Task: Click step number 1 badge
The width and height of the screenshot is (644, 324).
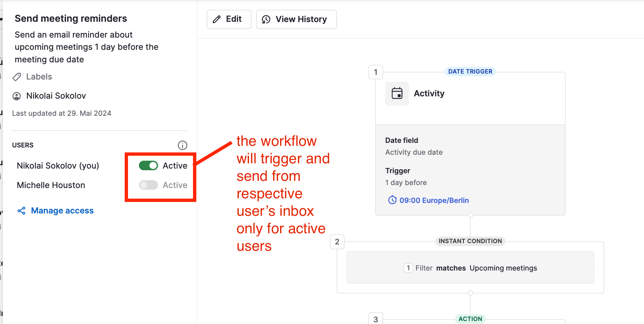Action: [375, 72]
